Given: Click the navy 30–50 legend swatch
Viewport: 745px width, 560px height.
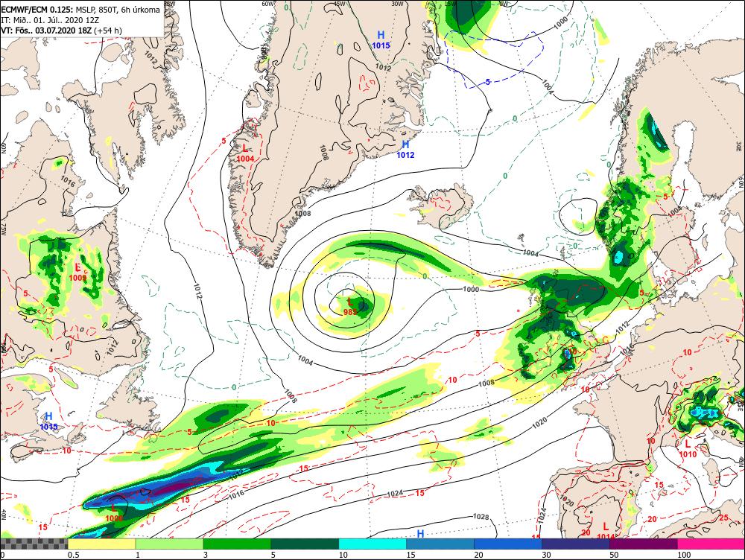Looking at the screenshot, I should pos(576,544).
